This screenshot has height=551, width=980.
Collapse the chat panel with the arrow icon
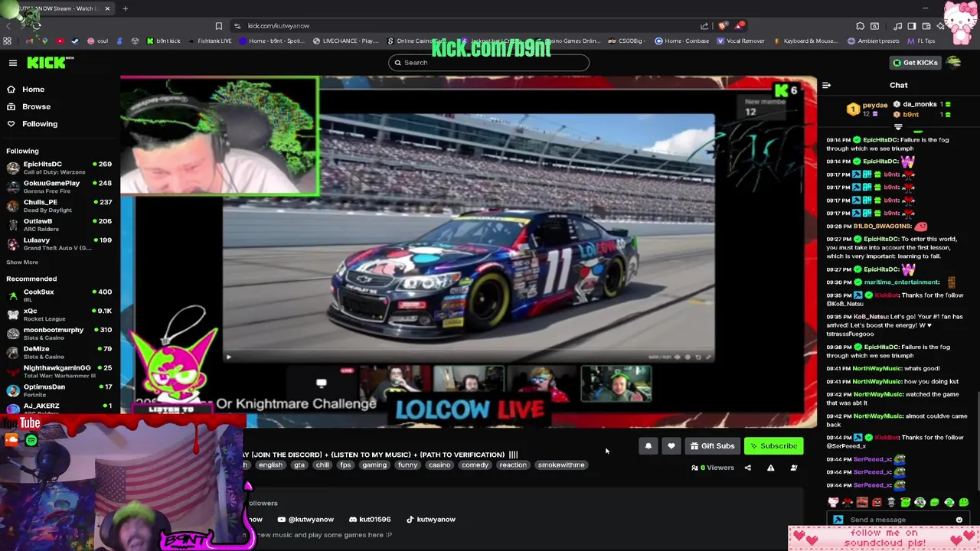pyautogui.click(x=826, y=86)
